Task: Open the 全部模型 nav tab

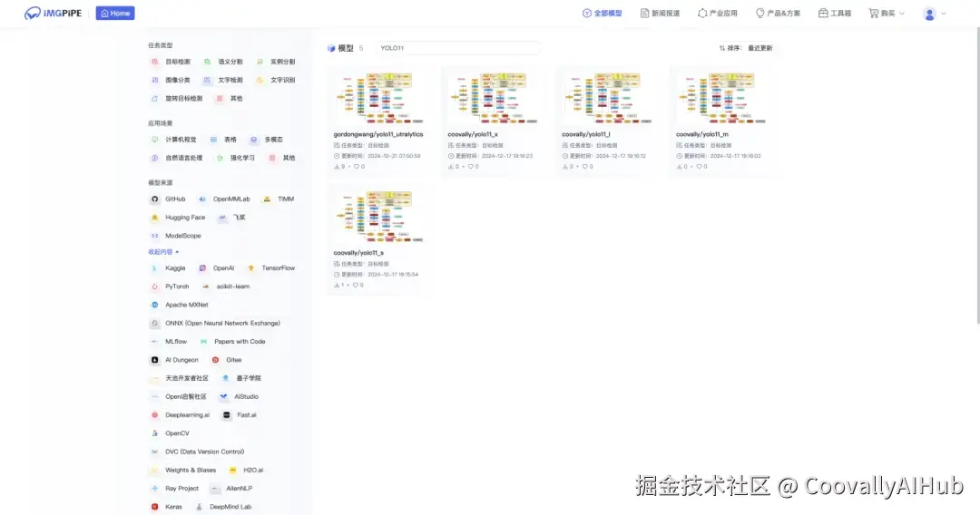Action: click(x=602, y=13)
